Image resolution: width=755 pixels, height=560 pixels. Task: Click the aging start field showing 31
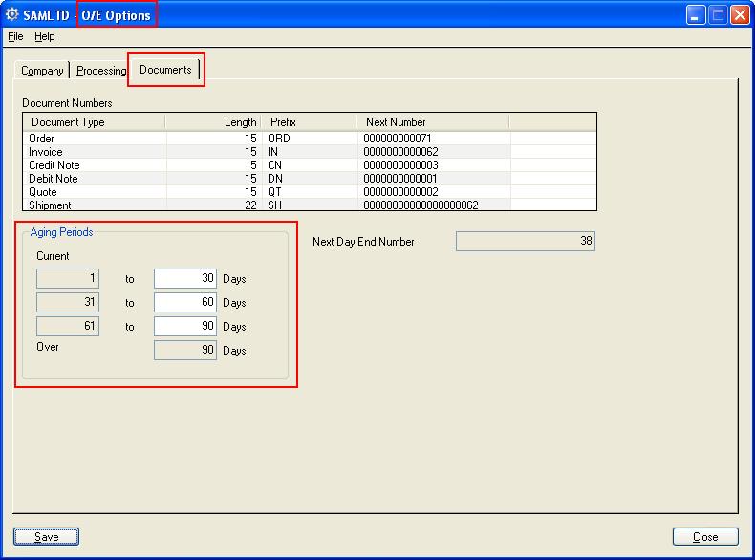pos(68,302)
